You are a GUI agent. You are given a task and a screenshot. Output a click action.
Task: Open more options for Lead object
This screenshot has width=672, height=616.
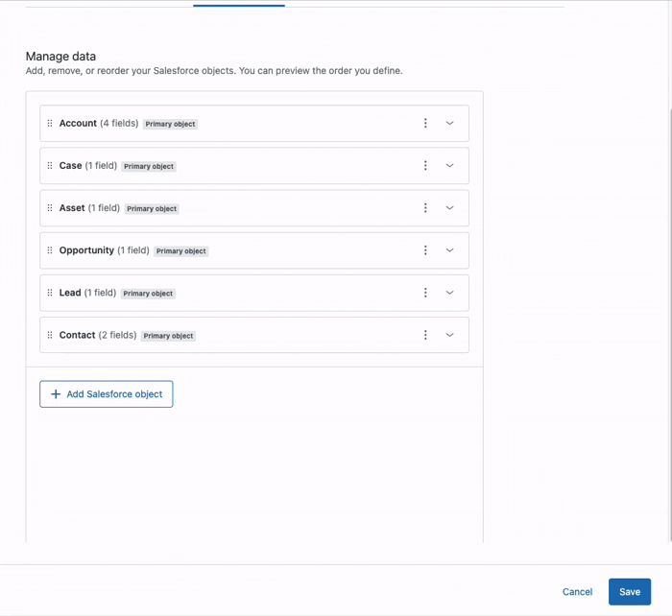[425, 293]
